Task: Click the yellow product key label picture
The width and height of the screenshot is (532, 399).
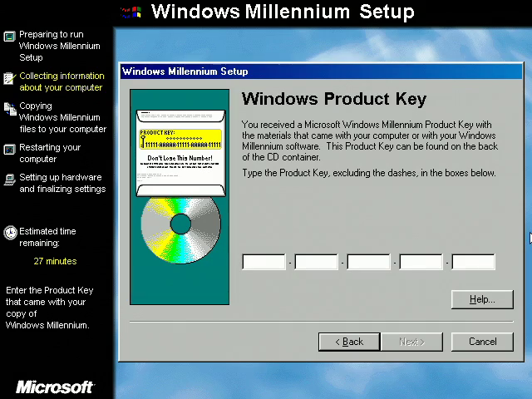Action: pyautogui.click(x=180, y=139)
